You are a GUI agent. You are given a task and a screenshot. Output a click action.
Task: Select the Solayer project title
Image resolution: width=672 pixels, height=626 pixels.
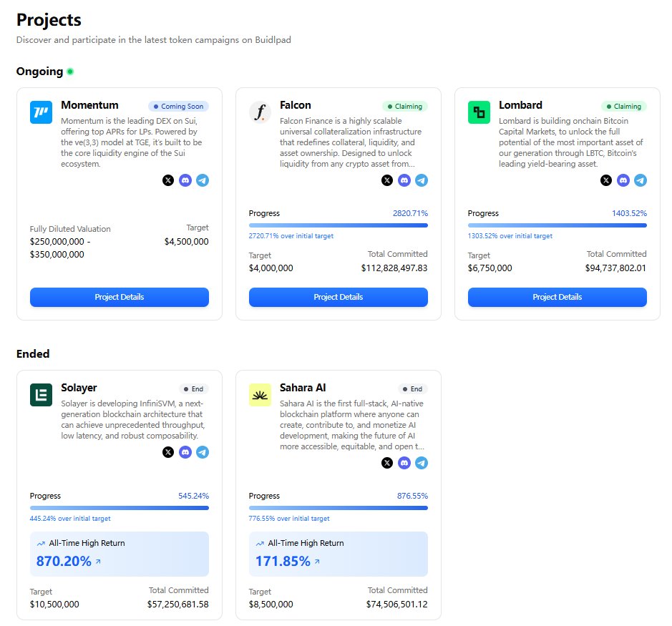click(79, 388)
